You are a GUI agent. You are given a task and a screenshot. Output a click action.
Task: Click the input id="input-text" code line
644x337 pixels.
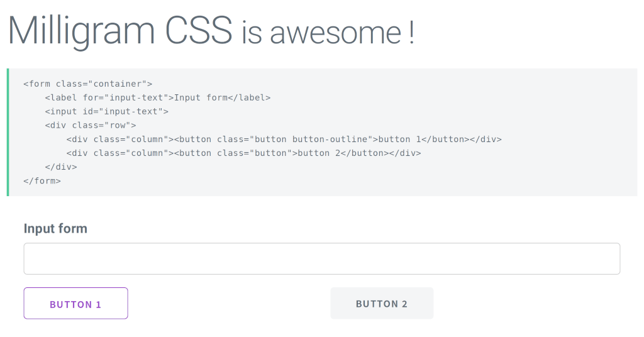point(106,111)
